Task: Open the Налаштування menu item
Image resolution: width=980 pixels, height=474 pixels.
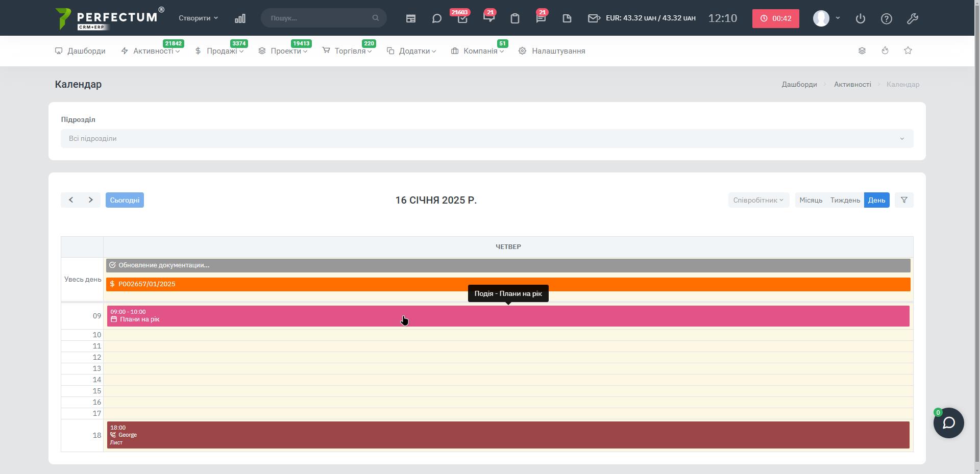Action: pos(552,51)
